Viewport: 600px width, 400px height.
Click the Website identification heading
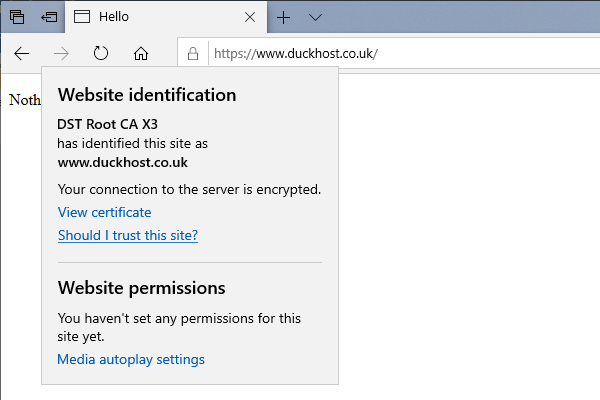coord(147,95)
